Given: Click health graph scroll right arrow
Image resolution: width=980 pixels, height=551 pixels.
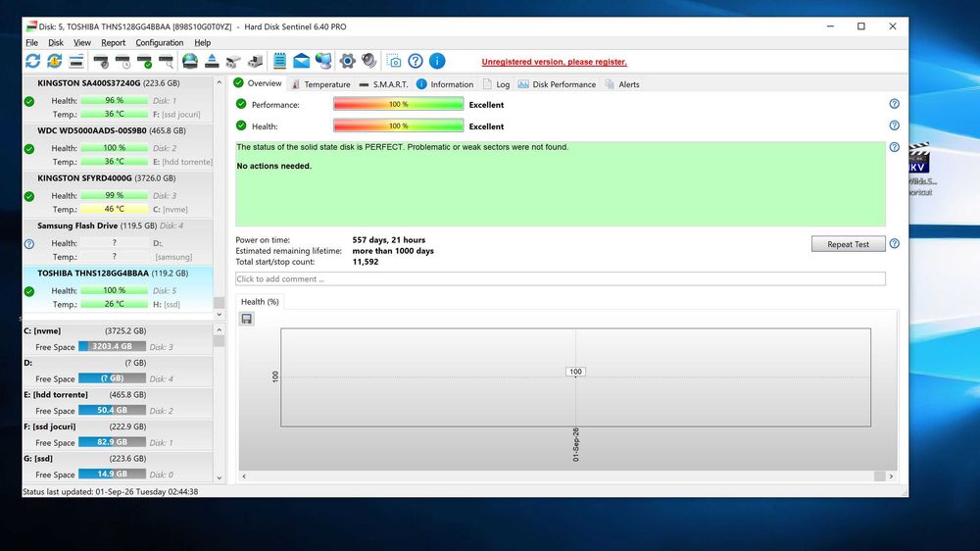Looking at the screenshot, I should [x=891, y=476].
